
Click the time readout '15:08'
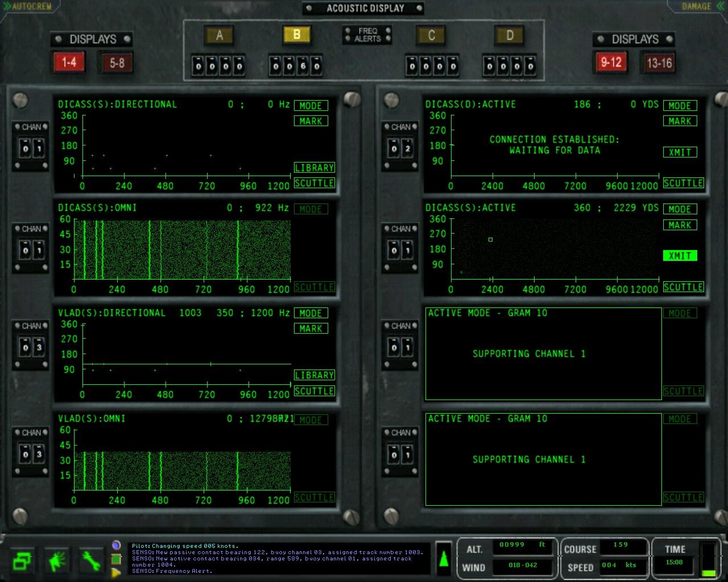coord(675,562)
